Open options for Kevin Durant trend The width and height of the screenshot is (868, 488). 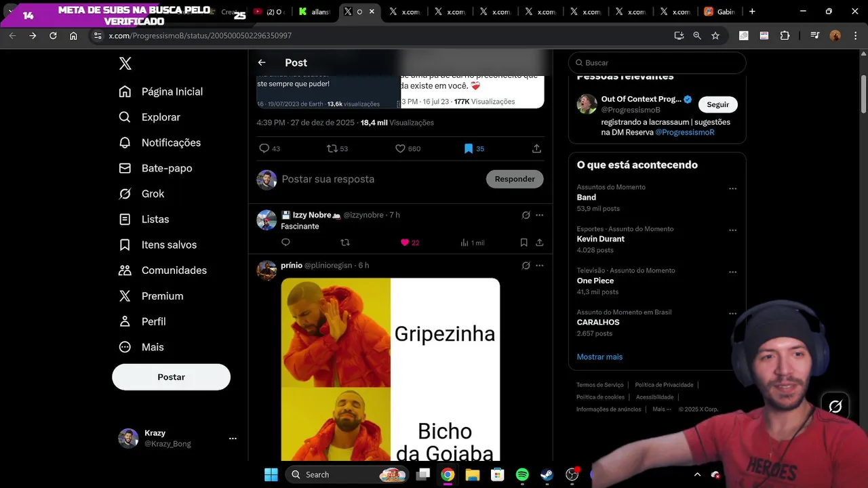click(x=732, y=230)
